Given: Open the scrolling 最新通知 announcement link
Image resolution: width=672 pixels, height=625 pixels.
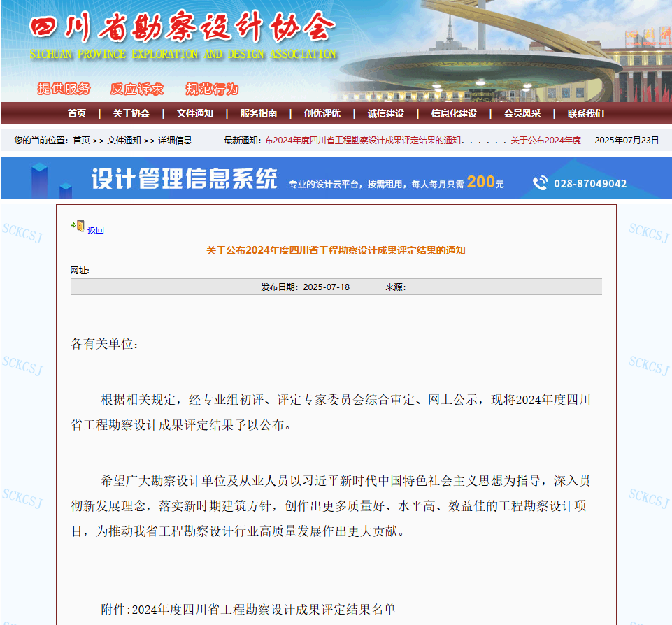Looking at the screenshot, I should click(x=364, y=141).
